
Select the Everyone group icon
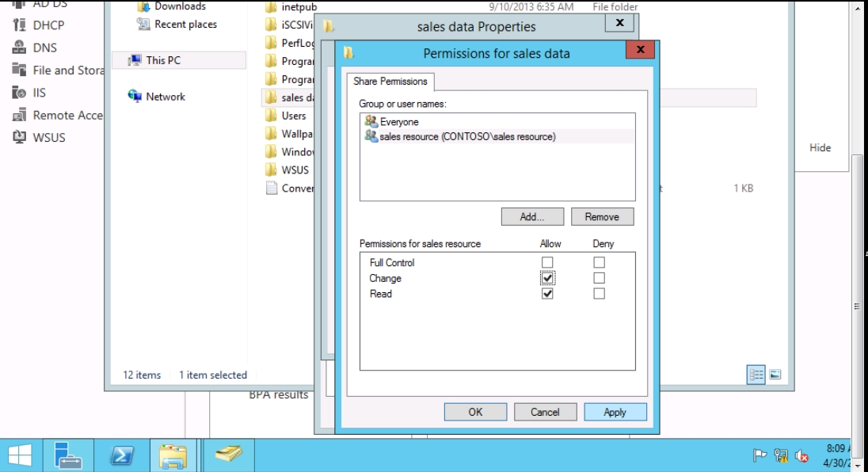(371, 122)
